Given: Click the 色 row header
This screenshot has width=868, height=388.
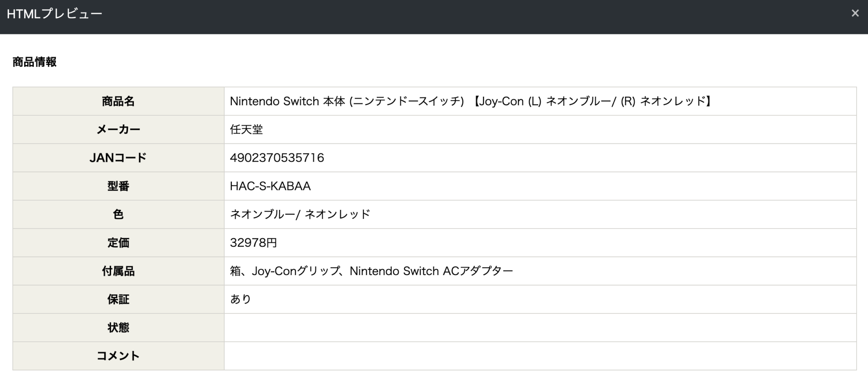Looking at the screenshot, I should click(118, 215).
